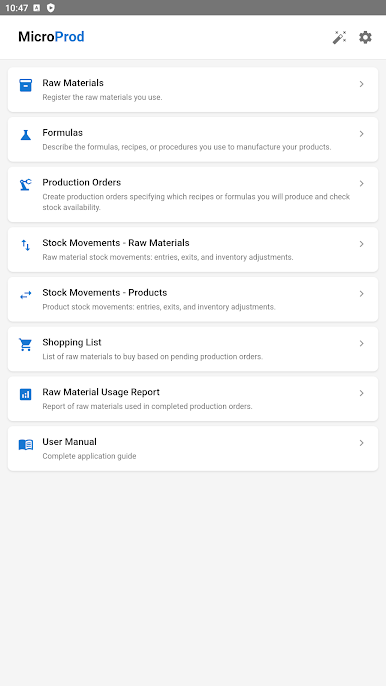This screenshot has width=386, height=686.
Task: Tap the Usage Report bar chart icon
Action: pos(26,394)
